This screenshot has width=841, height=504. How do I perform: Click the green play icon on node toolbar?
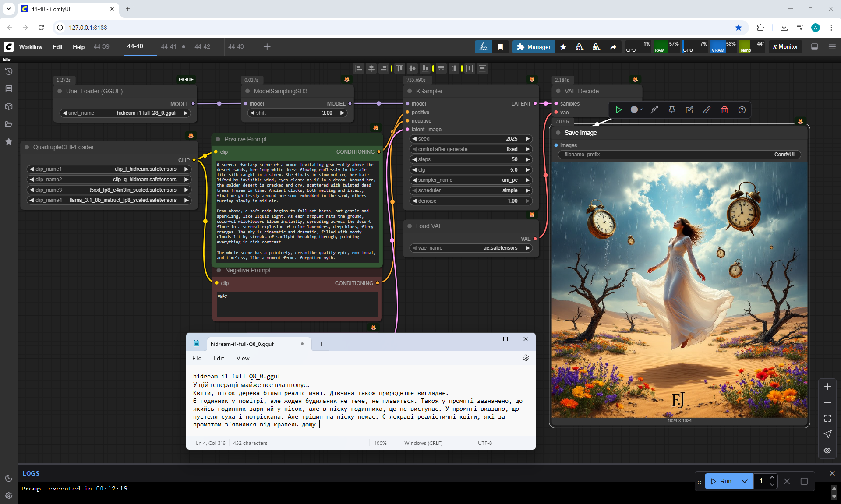coord(618,110)
